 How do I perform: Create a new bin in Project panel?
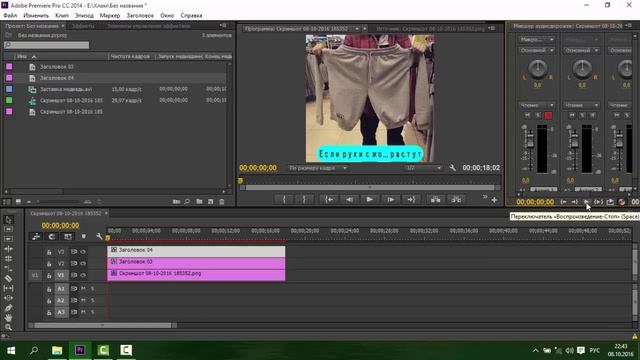click(x=199, y=202)
